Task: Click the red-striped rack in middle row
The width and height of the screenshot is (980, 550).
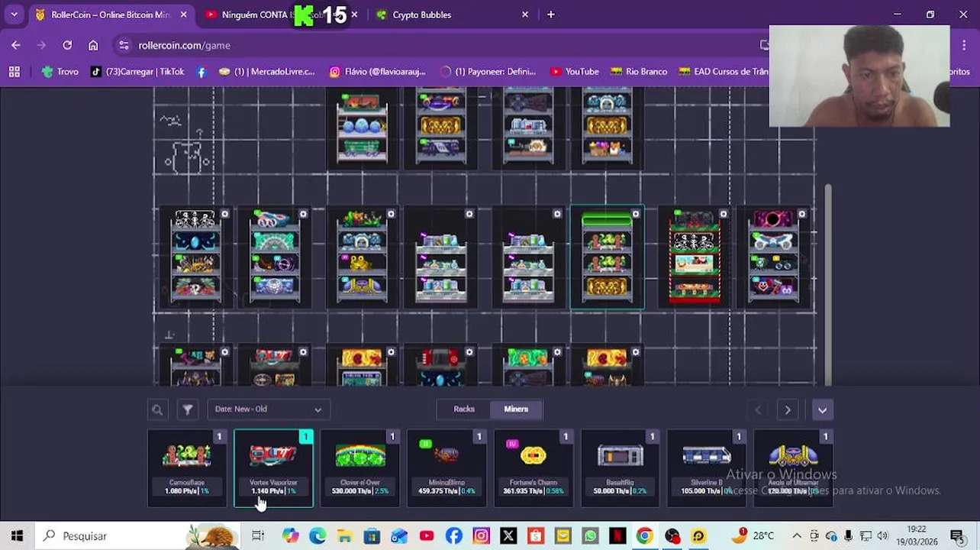Action: click(694, 258)
